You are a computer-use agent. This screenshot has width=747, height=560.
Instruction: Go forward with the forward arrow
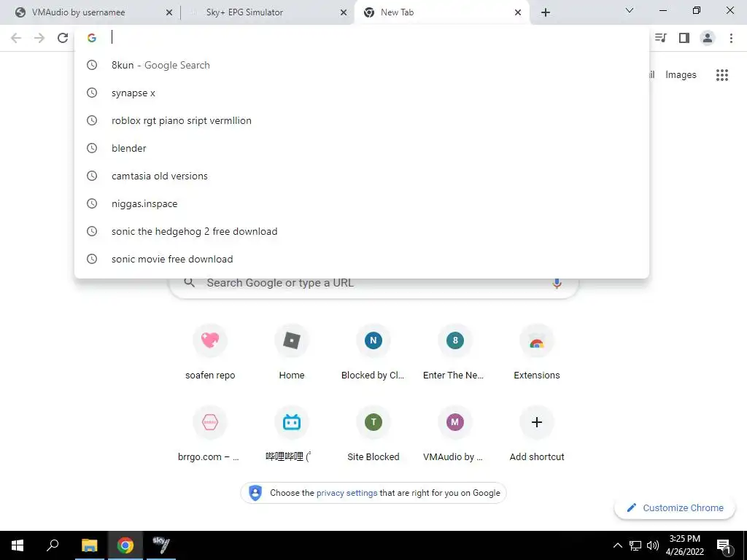tap(39, 38)
